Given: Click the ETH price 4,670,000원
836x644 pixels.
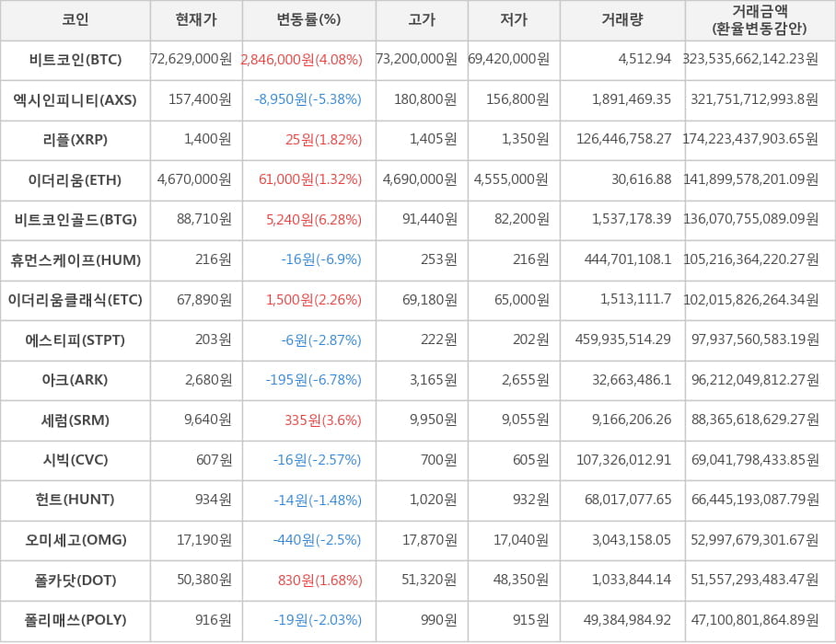Looking at the screenshot, I should 194,179.
